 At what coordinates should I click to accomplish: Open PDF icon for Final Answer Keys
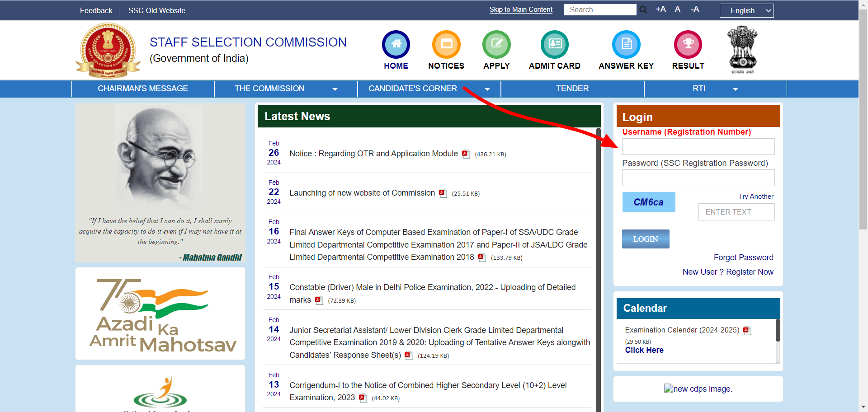[x=482, y=257]
